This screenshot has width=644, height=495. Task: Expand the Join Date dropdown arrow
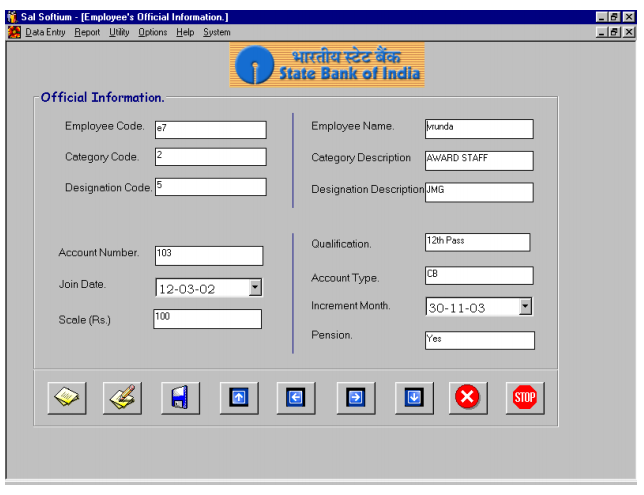click(254, 288)
